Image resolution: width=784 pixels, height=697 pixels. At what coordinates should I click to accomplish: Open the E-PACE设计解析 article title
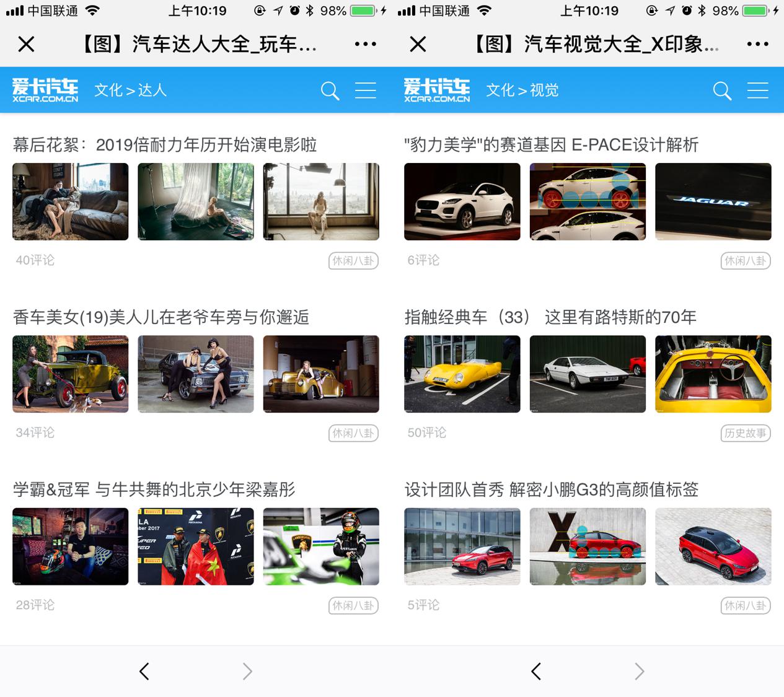pos(551,145)
